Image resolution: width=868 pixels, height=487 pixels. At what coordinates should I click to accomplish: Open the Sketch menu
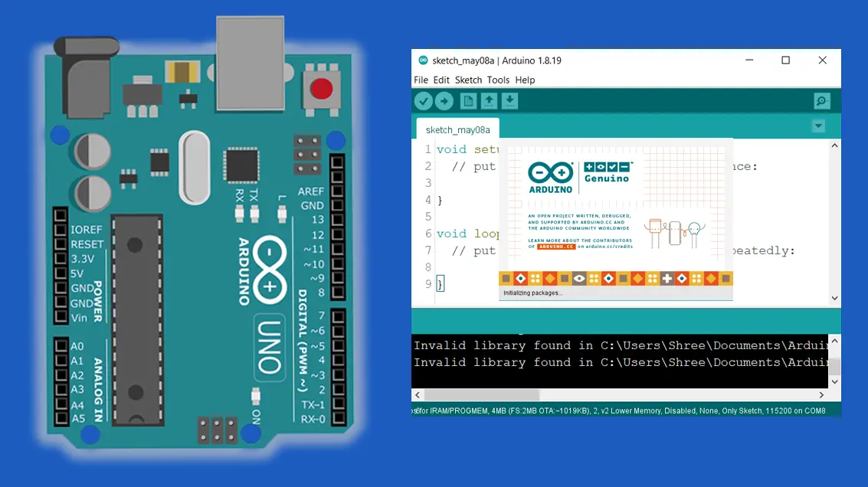(x=468, y=80)
